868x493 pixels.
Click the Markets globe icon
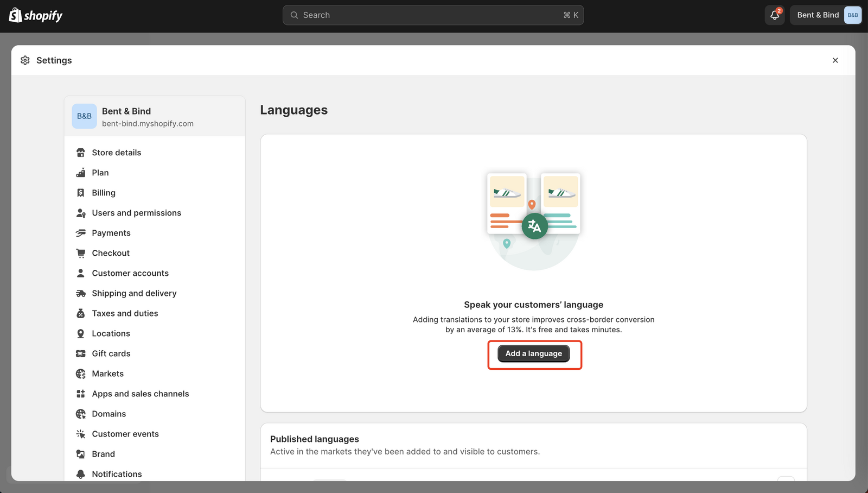tap(81, 374)
